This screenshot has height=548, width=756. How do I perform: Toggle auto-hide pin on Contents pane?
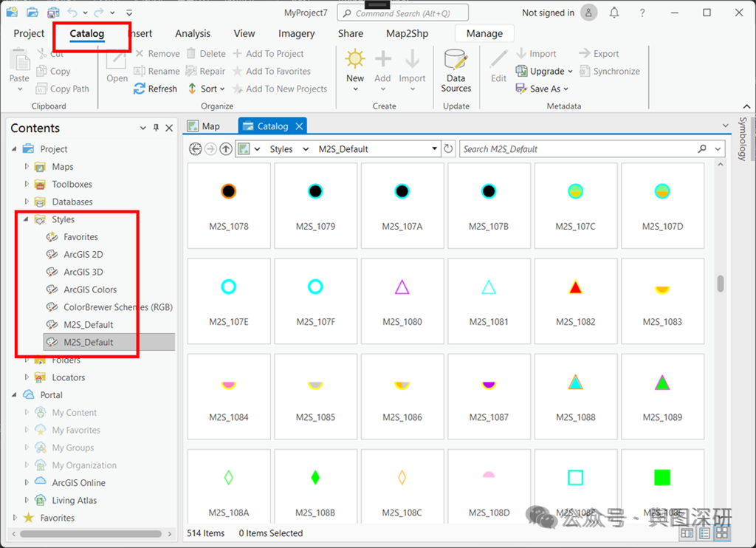(156, 128)
